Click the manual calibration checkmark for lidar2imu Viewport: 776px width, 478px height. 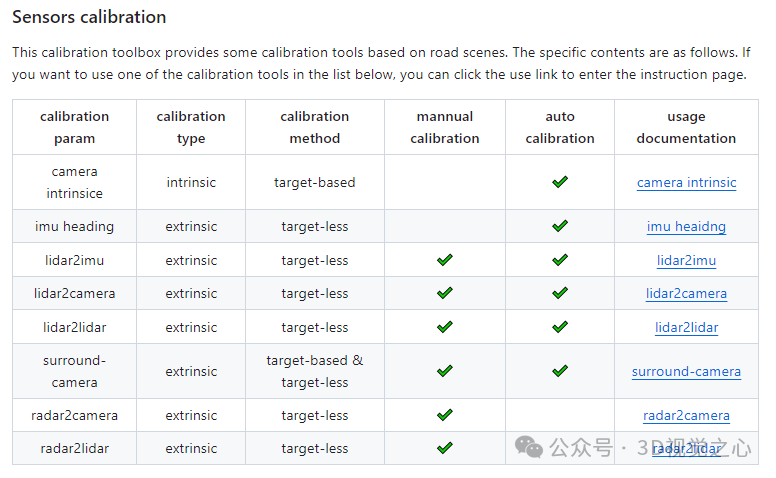444,260
